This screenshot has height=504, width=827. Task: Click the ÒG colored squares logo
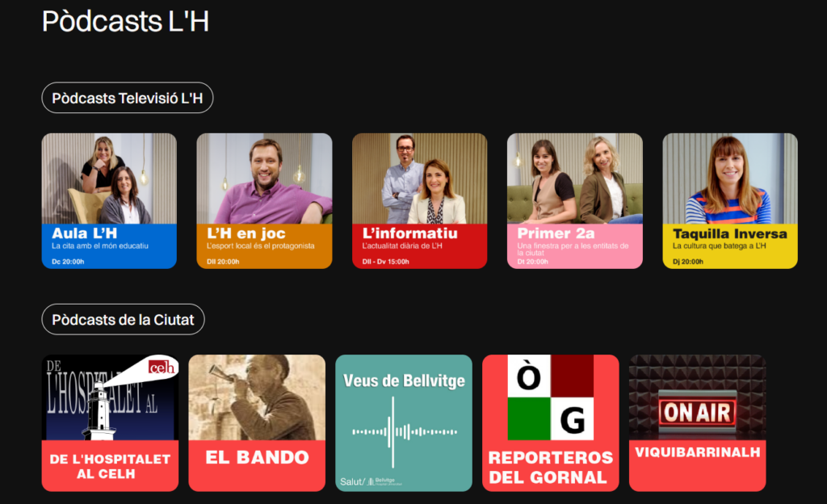[x=551, y=397]
